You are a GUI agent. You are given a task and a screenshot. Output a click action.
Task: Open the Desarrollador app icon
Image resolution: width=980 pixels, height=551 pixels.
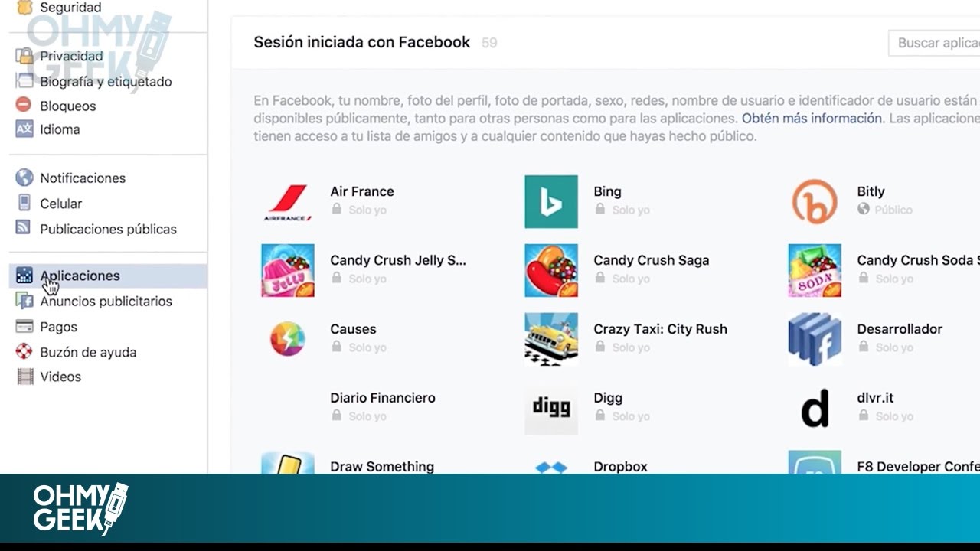pos(815,340)
